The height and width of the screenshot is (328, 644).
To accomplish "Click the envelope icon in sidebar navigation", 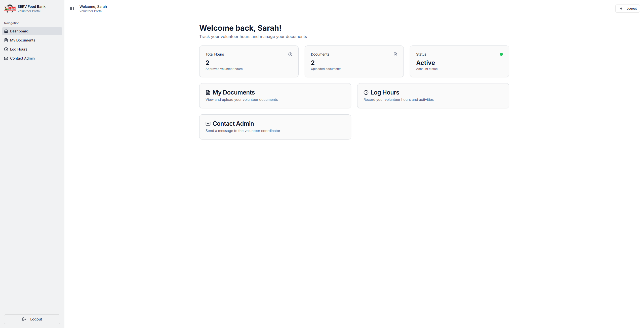I will (x=6, y=58).
